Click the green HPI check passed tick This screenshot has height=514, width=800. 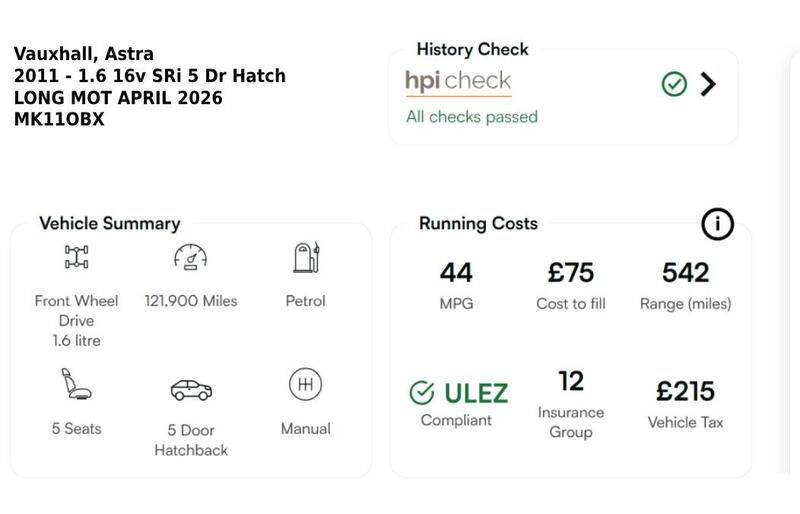[x=674, y=84]
